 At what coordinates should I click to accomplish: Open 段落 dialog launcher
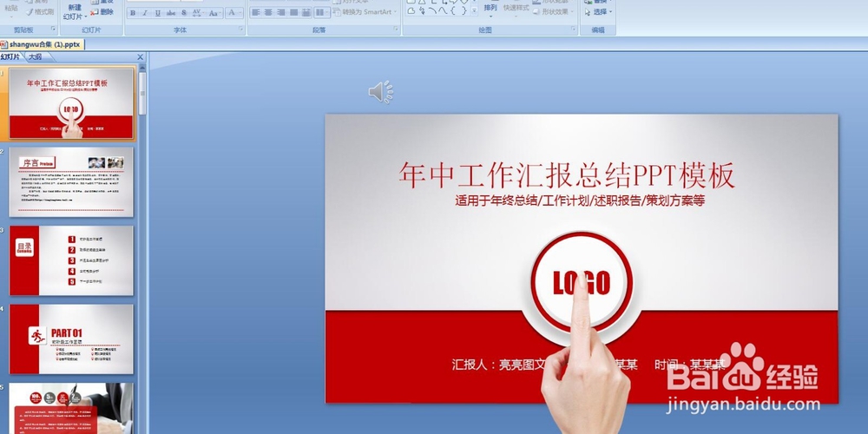395,29
